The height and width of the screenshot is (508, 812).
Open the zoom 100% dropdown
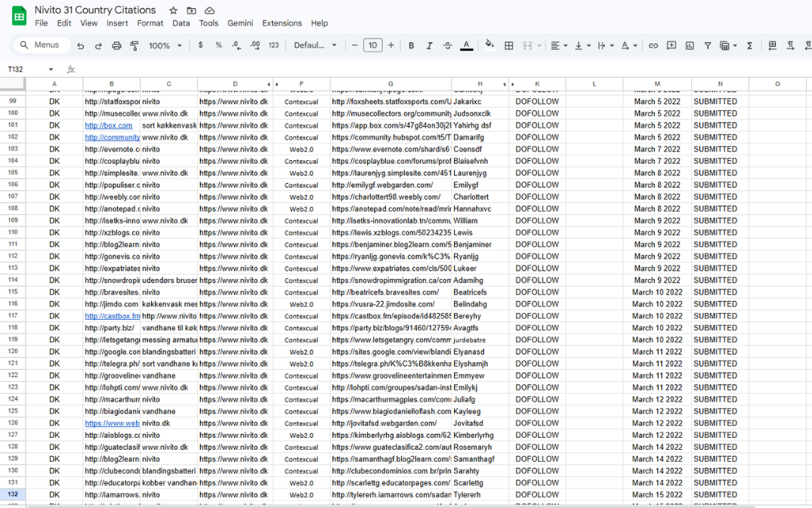(x=165, y=45)
